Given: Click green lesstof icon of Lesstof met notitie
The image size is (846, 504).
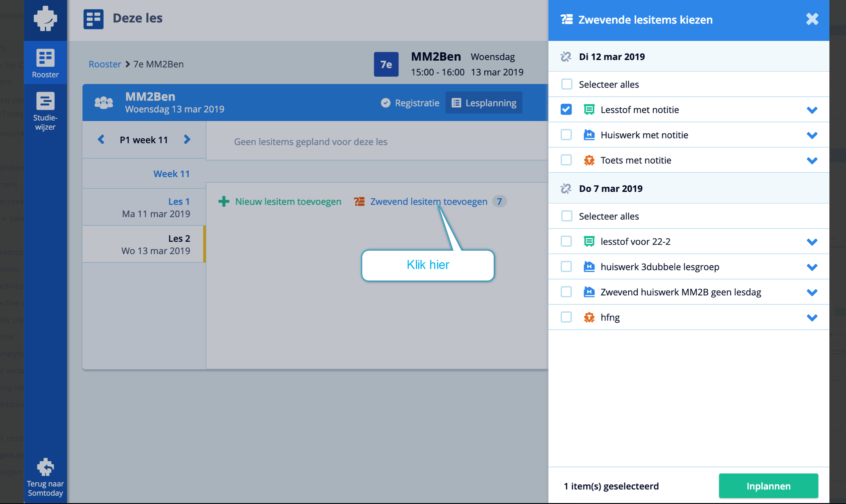Looking at the screenshot, I should click(589, 110).
